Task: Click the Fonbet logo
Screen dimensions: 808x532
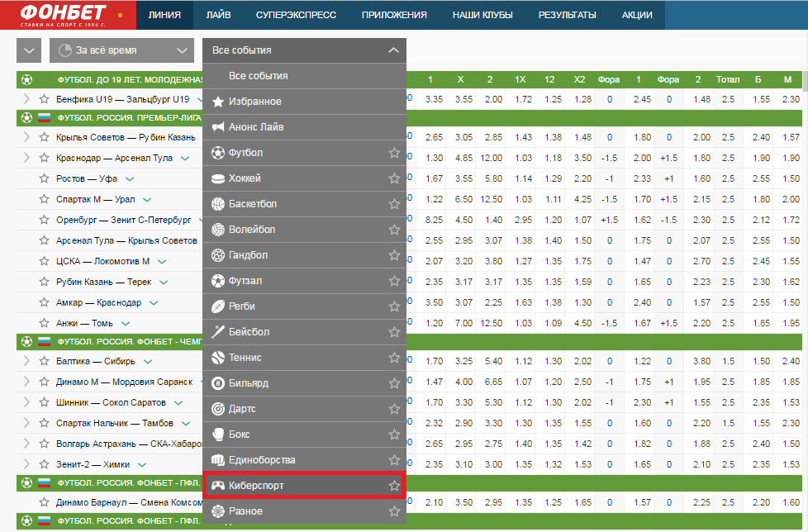Action: click(x=68, y=15)
